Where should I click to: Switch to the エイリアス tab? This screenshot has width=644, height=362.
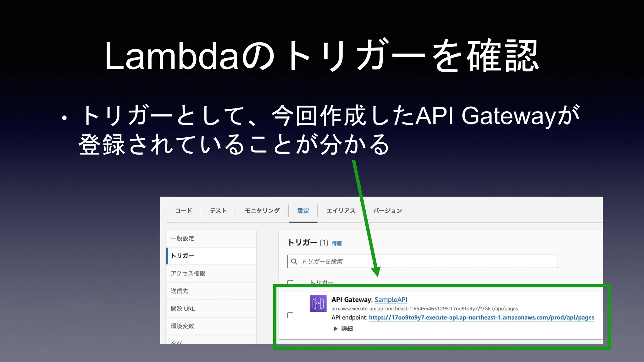pos(341,211)
